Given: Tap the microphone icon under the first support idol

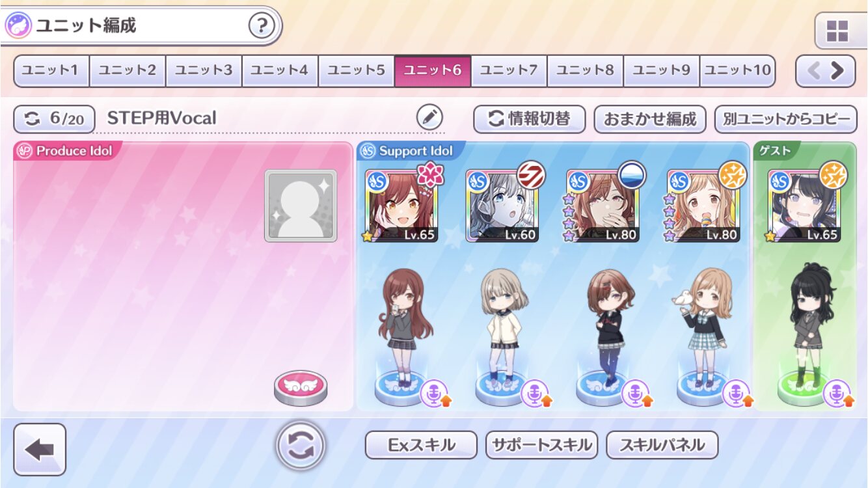Looking at the screenshot, I should click(x=435, y=394).
